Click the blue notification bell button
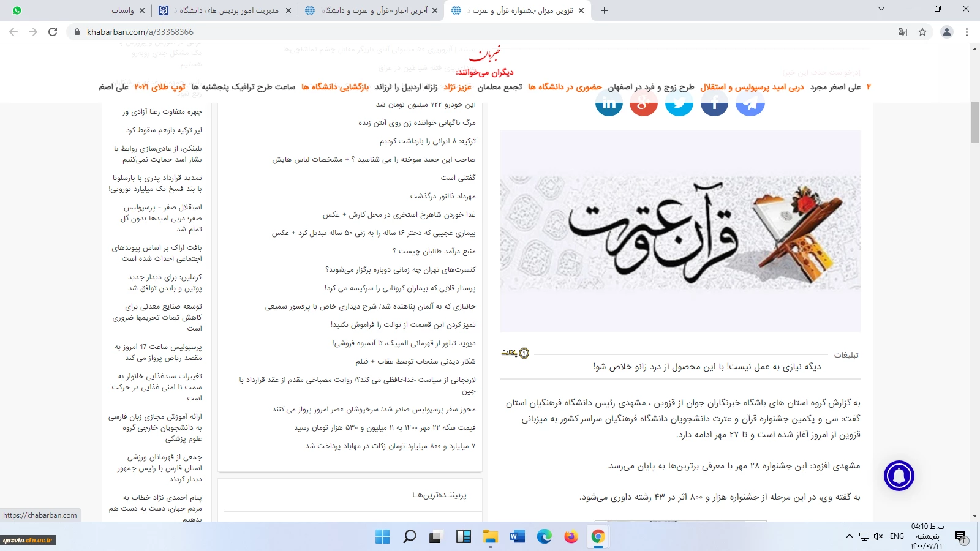Image resolution: width=980 pixels, height=551 pixels. point(899,476)
